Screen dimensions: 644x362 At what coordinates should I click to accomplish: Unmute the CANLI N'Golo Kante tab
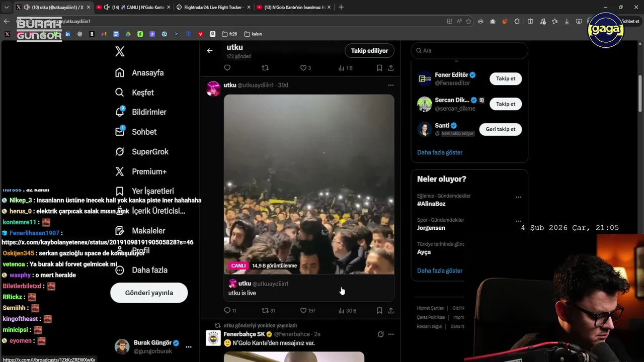pos(107,7)
